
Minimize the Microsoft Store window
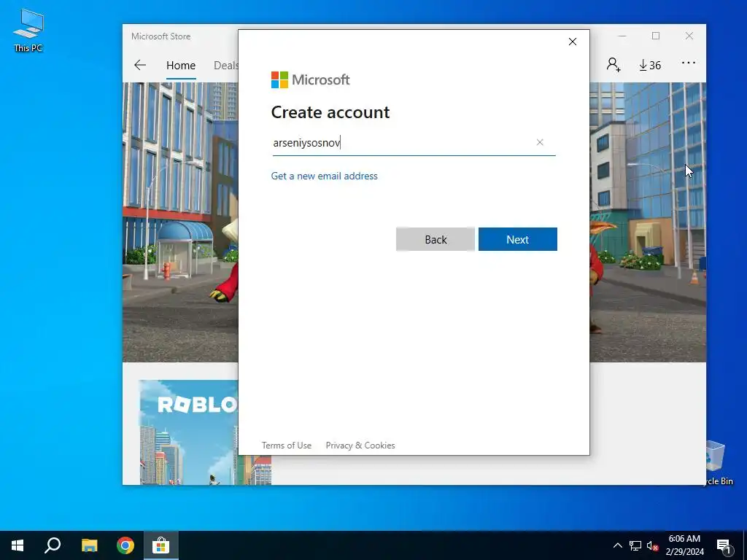(622, 36)
